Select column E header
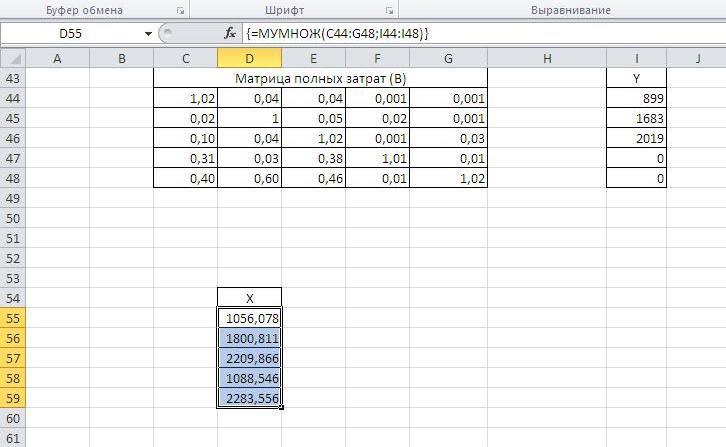This screenshot has height=447, width=726. (313, 59)
